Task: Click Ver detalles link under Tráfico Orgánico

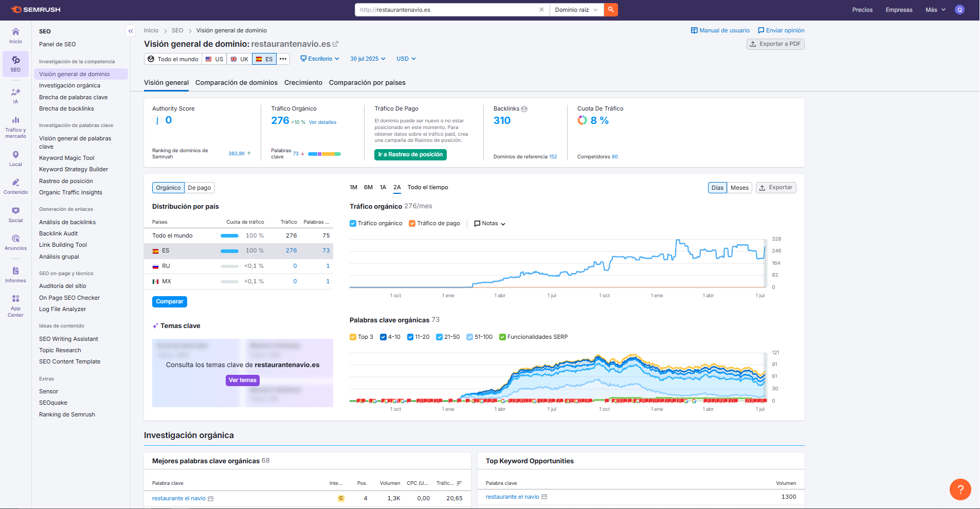Action: (323, 122)
